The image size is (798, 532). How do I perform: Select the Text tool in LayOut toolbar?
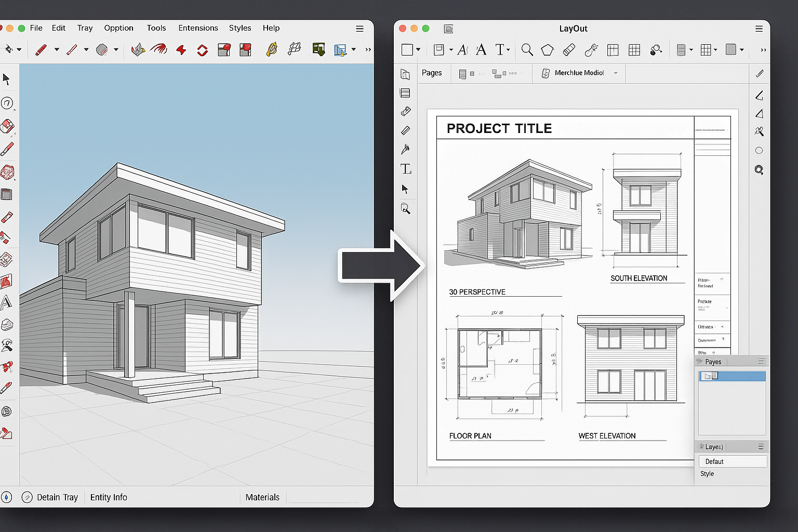point(500,49)
